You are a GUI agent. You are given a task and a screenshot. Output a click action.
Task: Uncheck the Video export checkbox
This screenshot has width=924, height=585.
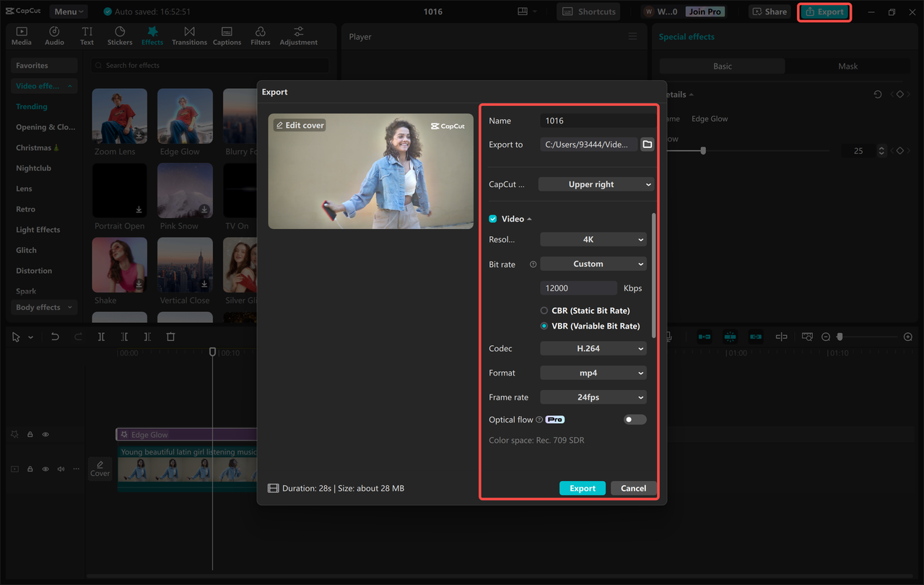(x=492, y=218)
